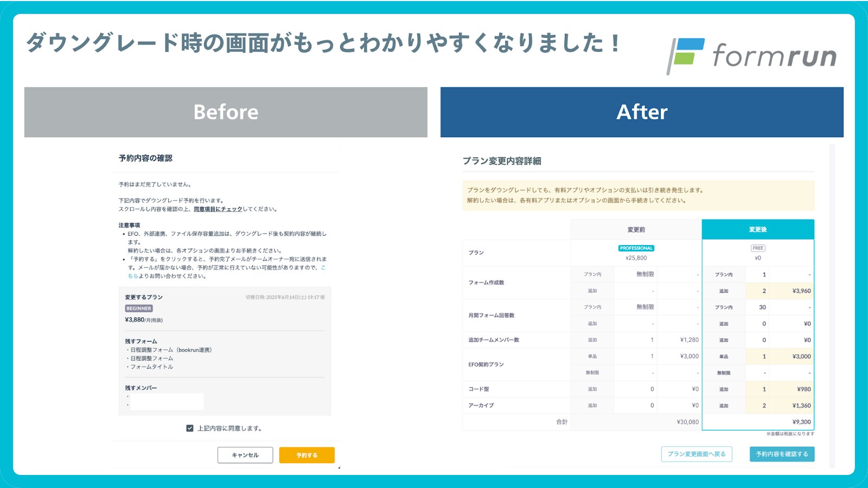Image resolution: width=868 pixels, height=488 pixels.
Task: Click the scrollbar beside the After panel
Action: click(832, 304)
